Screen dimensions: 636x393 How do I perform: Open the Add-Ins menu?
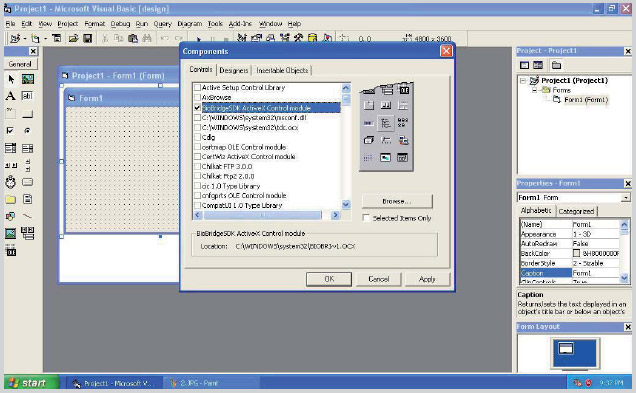tap(240, 24)
